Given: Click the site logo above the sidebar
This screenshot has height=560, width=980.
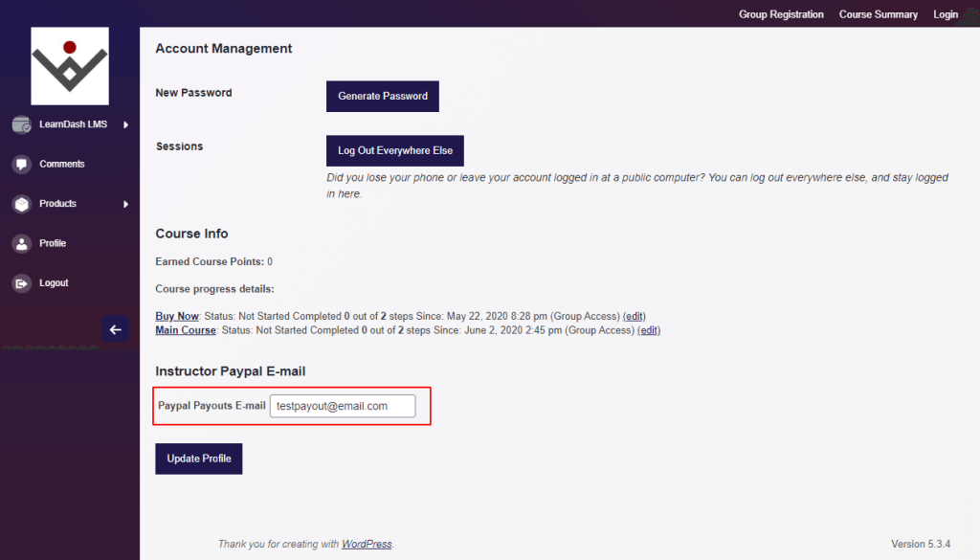Looking at the screenshot, I should point(69,65).
